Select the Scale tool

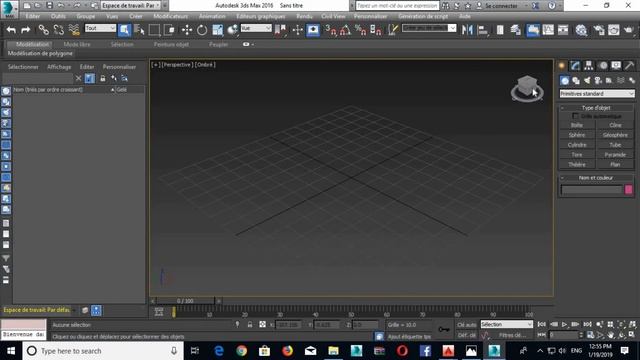(218, 30)
